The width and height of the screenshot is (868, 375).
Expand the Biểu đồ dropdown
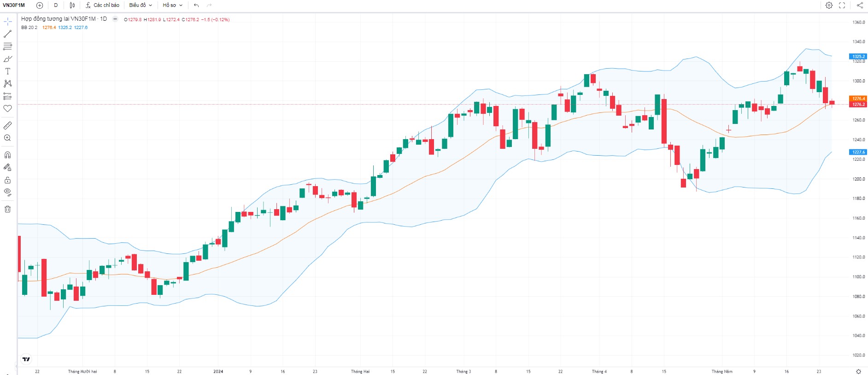click(x=141, y=5)
